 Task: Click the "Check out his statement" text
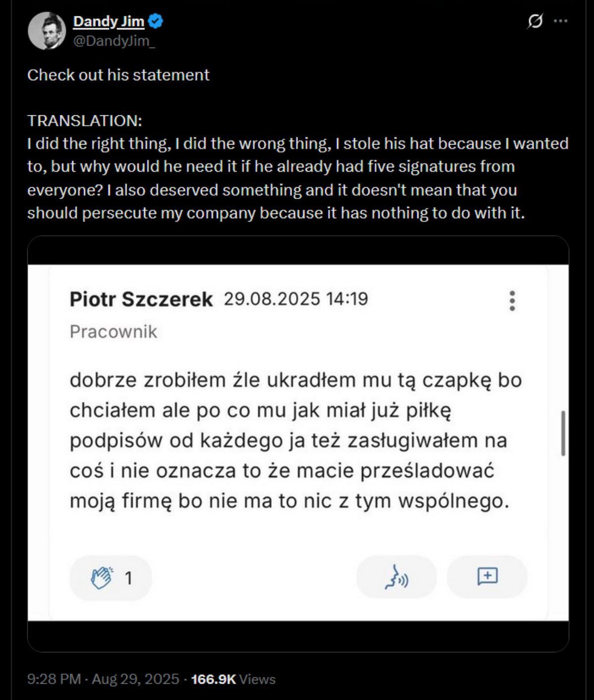click(118, 75)
